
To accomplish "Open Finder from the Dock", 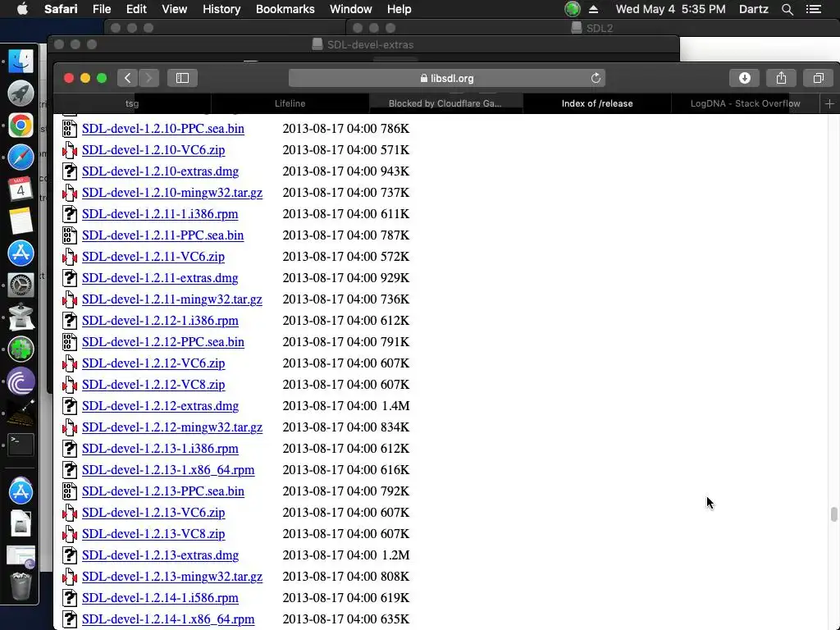I will (21, 61).
